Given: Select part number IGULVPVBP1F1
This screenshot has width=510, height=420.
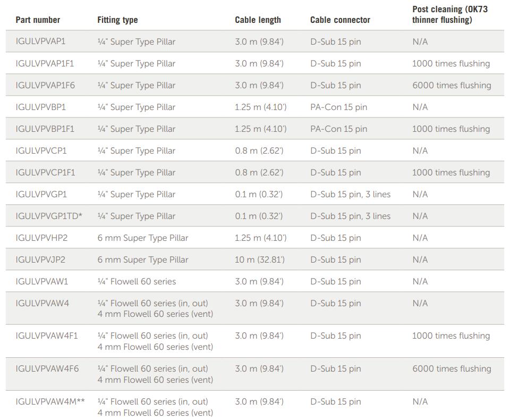Looking at the screenshot, I should [x=45, y=129].
